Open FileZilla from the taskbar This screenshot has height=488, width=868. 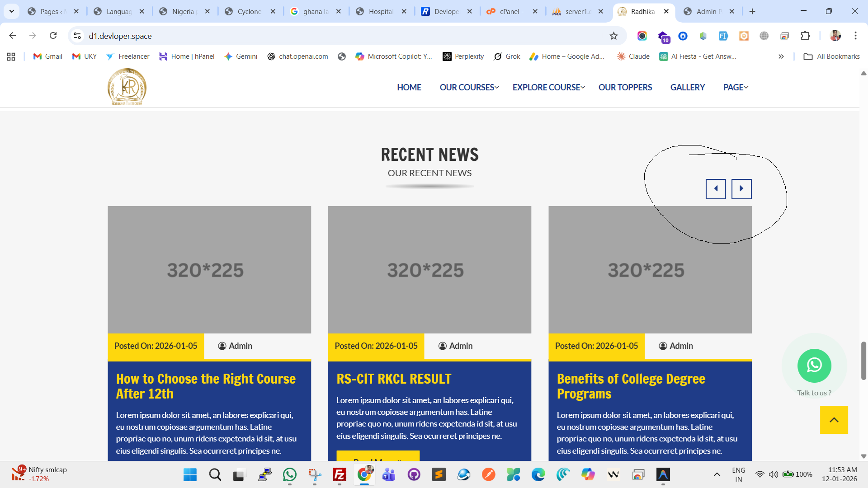point(339,474)
